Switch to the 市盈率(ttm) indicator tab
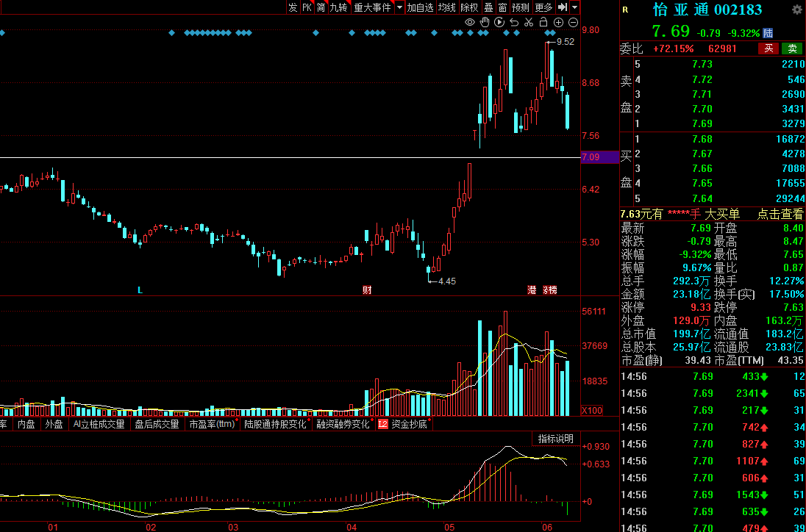The height and width of the screenshot is (532, 806). [x=211, y=424]
